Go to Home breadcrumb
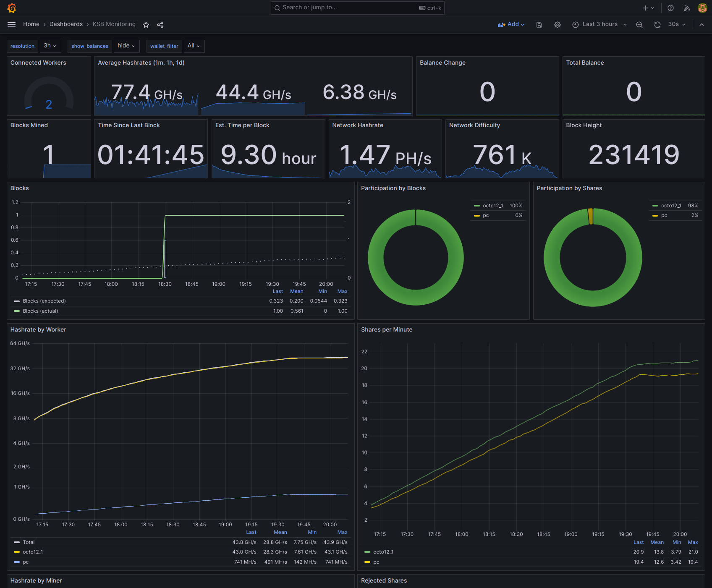Viewport: 712px width, 588px height. point(31,24)
